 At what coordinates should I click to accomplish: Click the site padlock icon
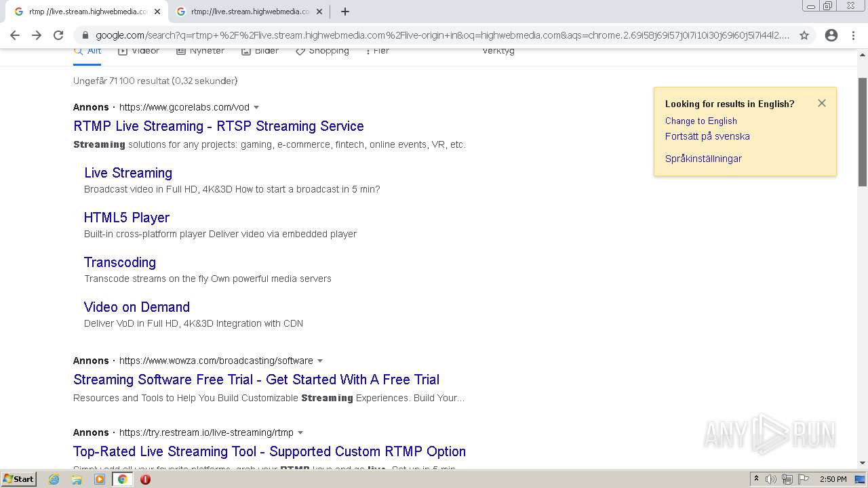point(85,35)
